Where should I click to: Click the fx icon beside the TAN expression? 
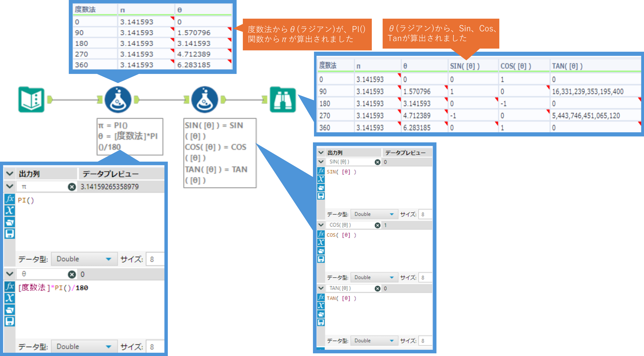(x=321, y=297)
